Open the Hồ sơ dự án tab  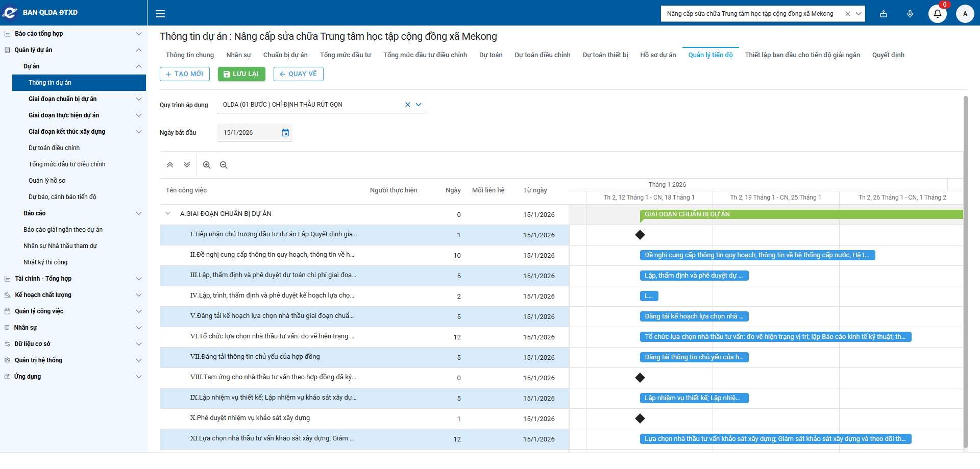pos(658,55)
